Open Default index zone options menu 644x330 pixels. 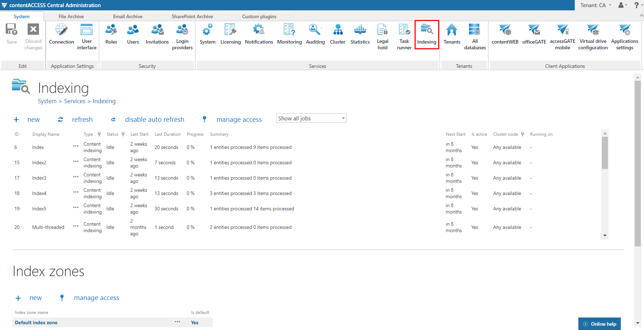pos(177,322)
